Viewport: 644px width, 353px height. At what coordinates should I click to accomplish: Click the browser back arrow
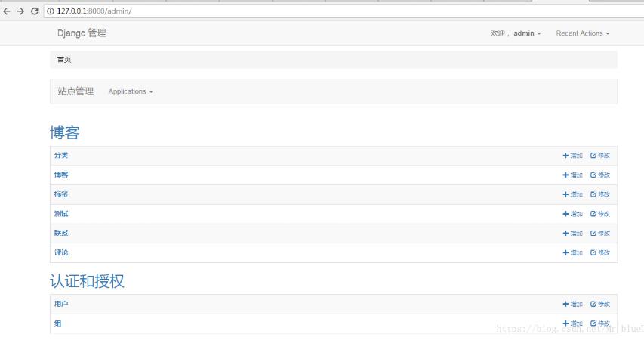[x=8, y=11]
